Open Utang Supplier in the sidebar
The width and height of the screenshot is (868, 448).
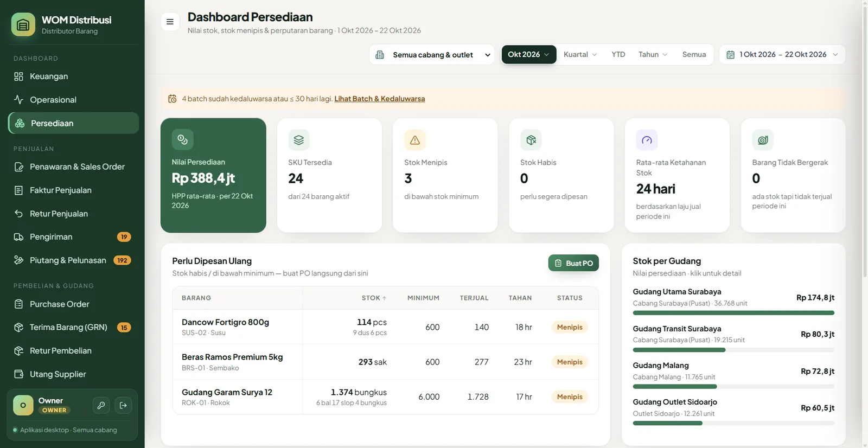(x=73, y=374)
